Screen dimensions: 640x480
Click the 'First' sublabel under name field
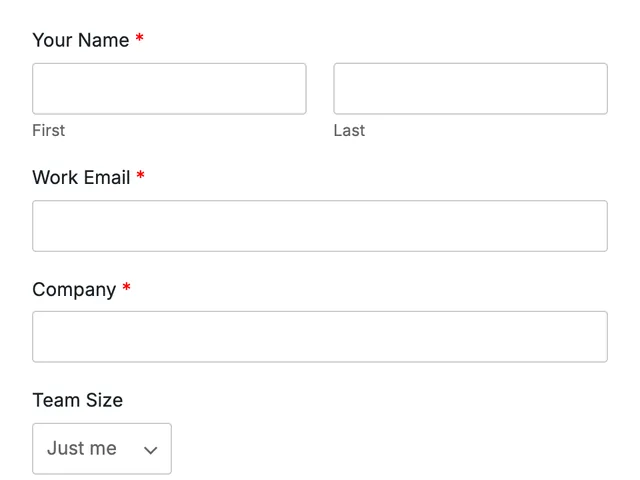pos(49,131)
